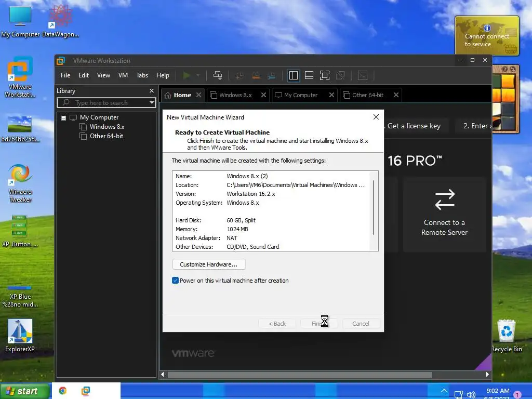The width and height of the screenshot is (532, 399).
Task: Select Other 64-bit in the Library tree
Action: point(106,136)
